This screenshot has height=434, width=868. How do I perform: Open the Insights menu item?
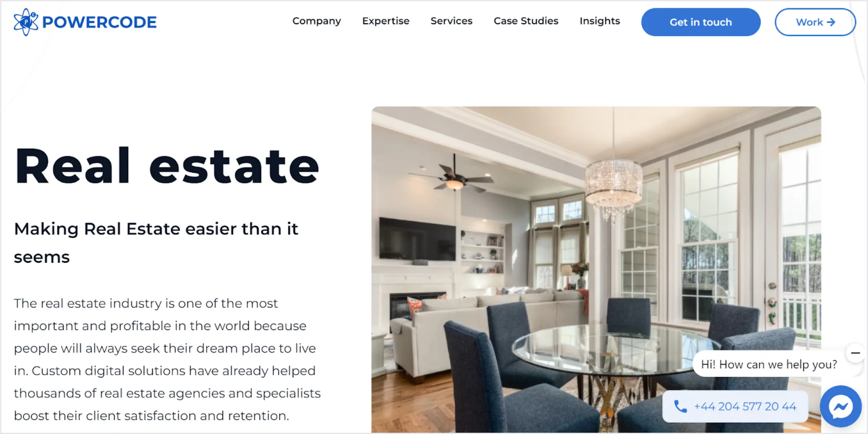tap(600, 21)
